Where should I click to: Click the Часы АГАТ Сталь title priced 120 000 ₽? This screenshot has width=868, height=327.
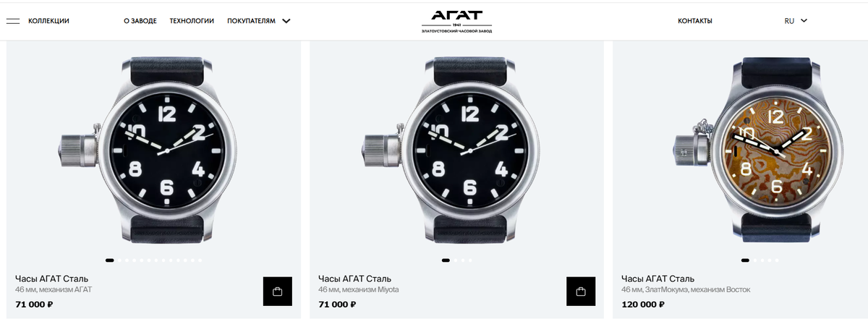pos(658,279)
